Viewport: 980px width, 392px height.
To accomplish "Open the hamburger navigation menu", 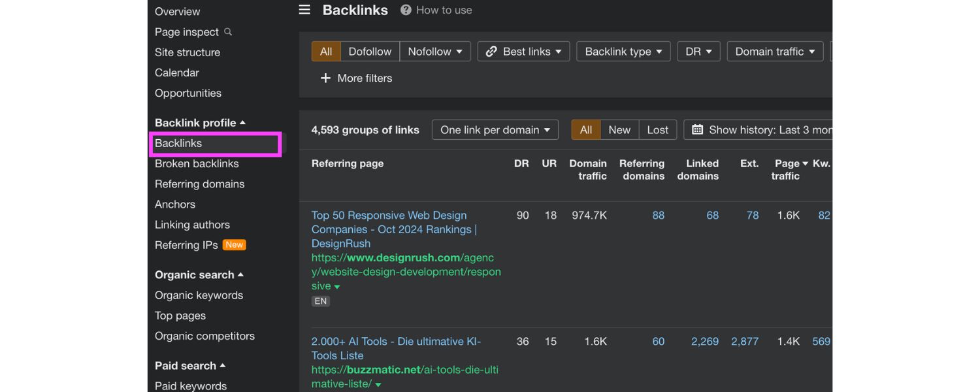I will [x=304, y=10].
